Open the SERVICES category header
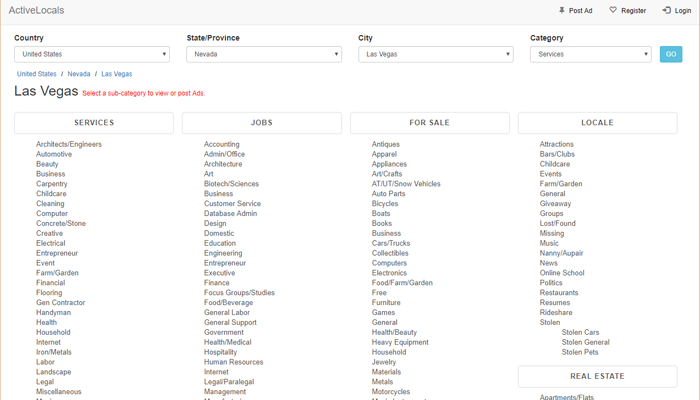 coord(94,123)
